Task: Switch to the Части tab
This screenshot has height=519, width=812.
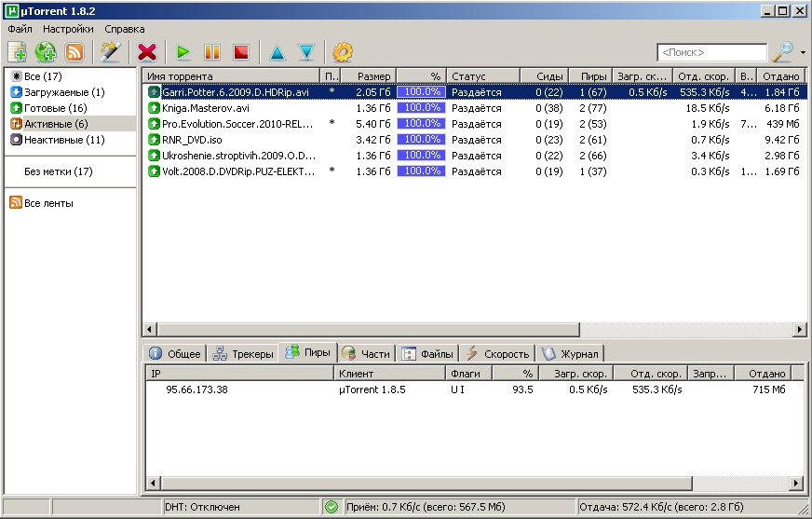Action: pyautogui.click(x=366, y=354)
